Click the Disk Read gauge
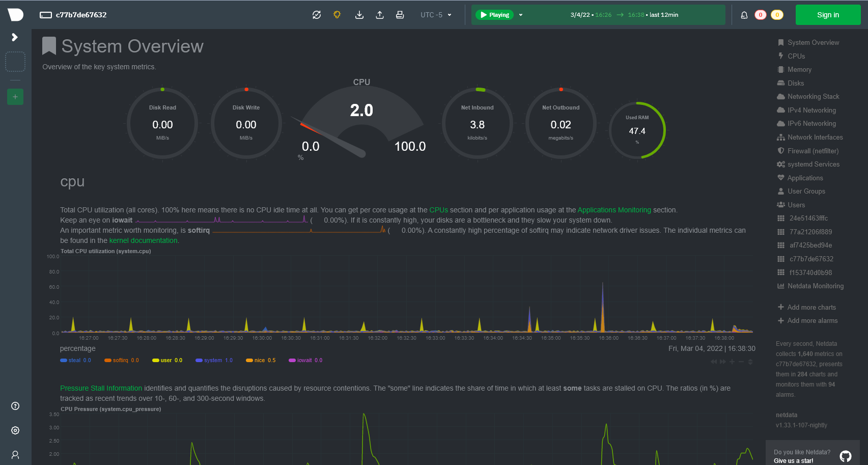Image resolution: width=868 pixels, height=465 pixels. 162,123
